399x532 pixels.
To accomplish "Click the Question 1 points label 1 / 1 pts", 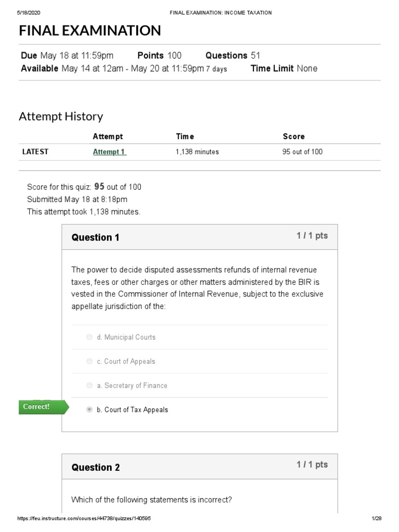I will 312,236.
